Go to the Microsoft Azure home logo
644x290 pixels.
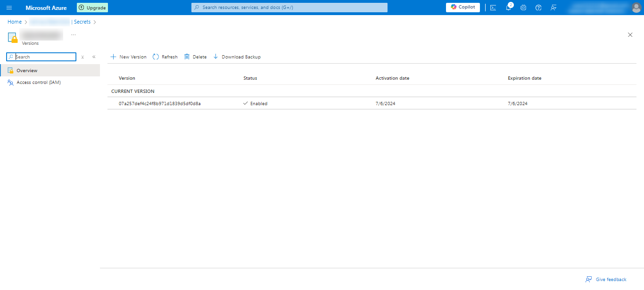click(46, 8)
